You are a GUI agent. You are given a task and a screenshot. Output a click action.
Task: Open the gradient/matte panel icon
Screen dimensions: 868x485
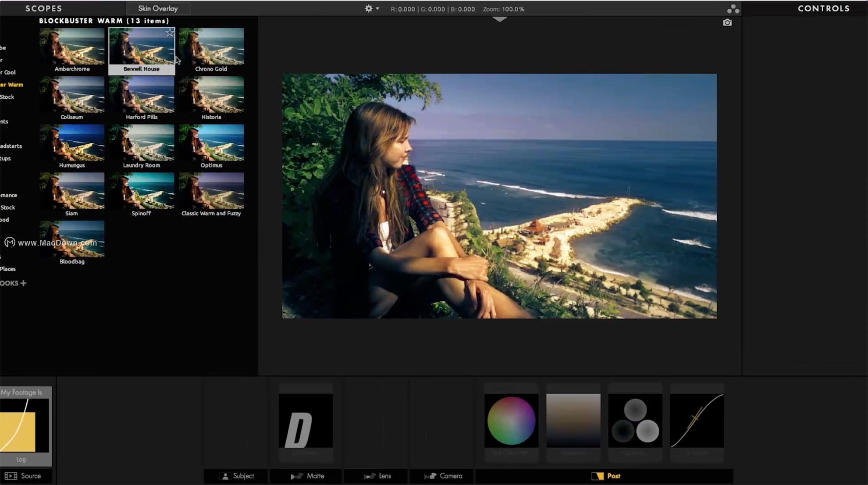click(573, 421)
